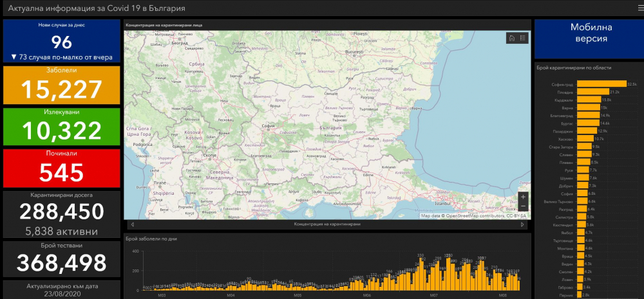The width and height of the screenshot is (644, 299).
Task: Zoom in on the map
Action: click(523, 197)
